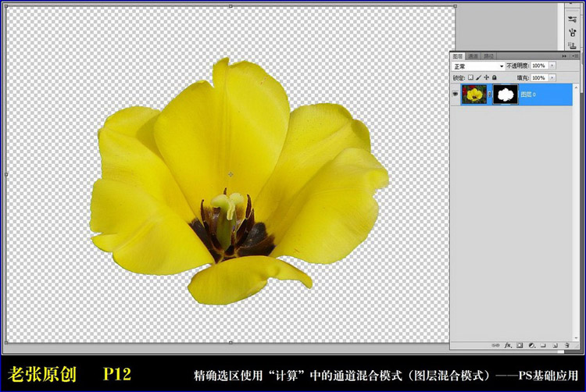Screen dimensions: 586x392
Task: Toggle lock all padlock icon
Action: point(495,77)
